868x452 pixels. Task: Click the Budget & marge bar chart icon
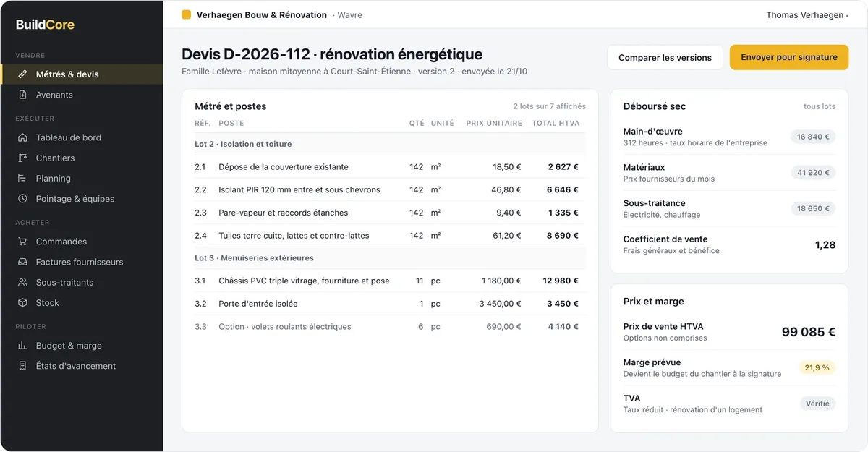(x=22, y=346)
